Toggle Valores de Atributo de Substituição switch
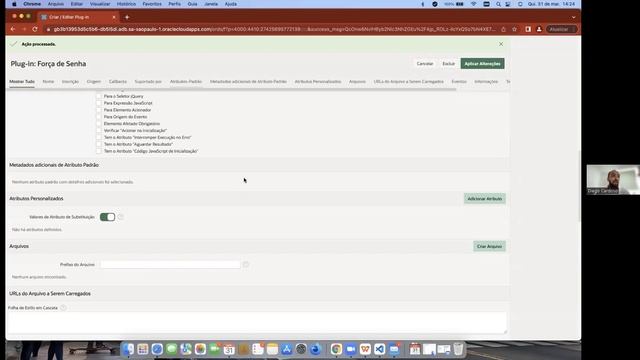This screenshot has height=360, width=640. point(107,217)
